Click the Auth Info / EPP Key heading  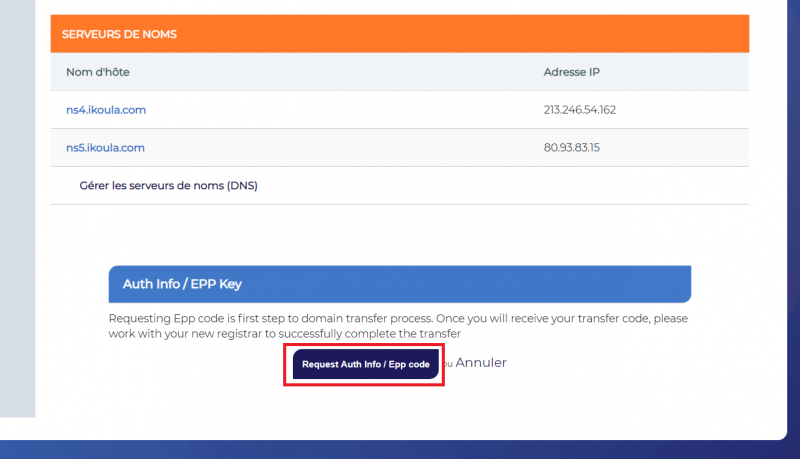[182, 284]
